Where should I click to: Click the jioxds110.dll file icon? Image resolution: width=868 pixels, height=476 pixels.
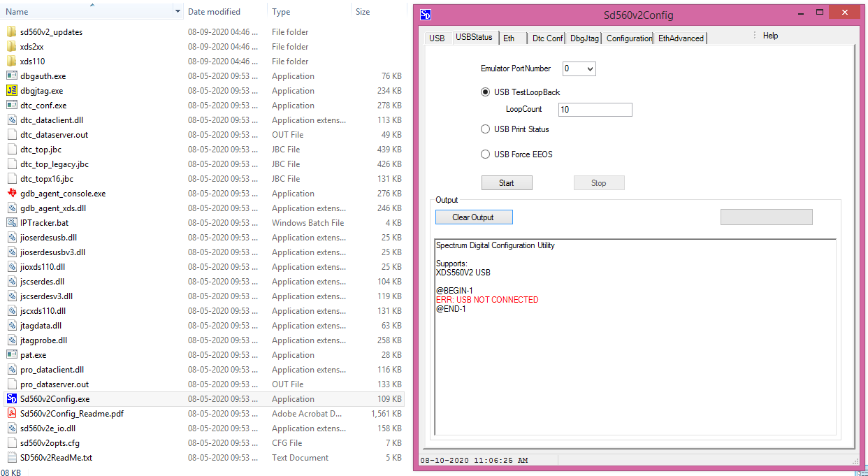11,267
